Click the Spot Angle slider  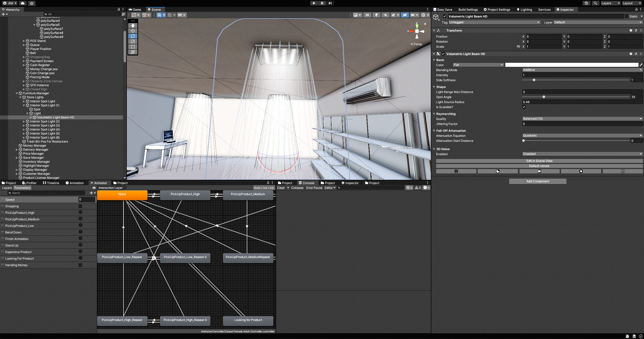tap(575, 97)
